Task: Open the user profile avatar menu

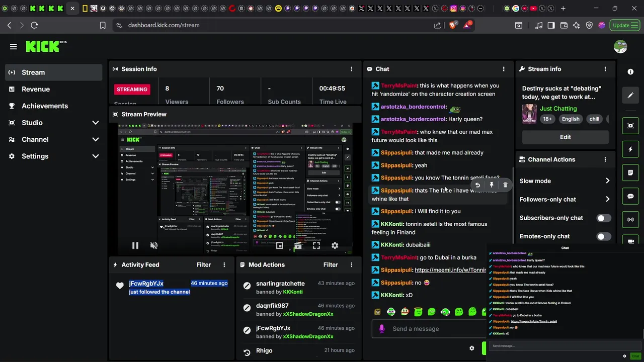Action: [x=620, y=46]
